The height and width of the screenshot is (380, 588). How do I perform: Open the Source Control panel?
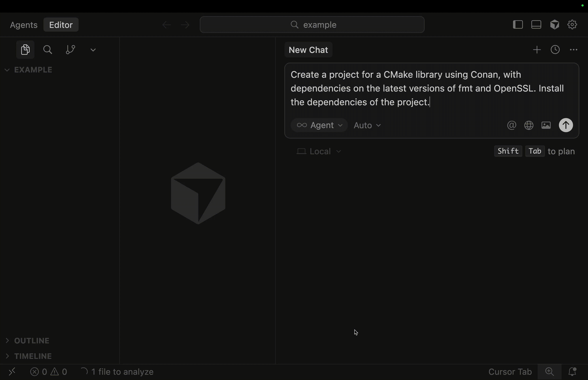[x=70, y=49]
